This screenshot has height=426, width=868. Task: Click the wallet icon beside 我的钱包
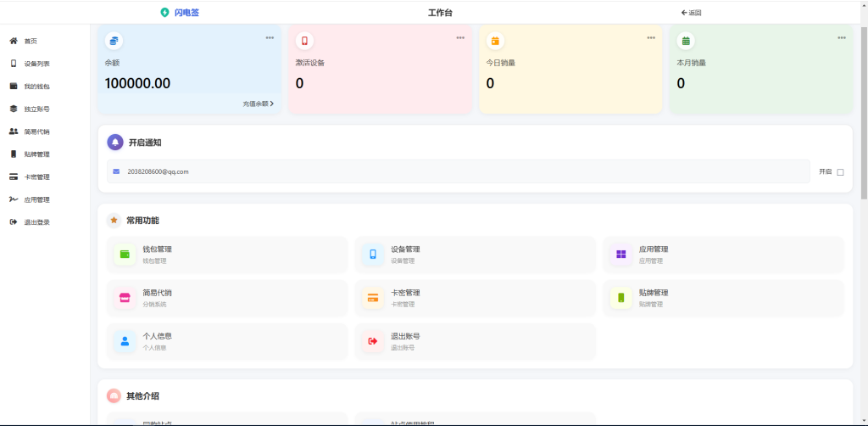14,87
